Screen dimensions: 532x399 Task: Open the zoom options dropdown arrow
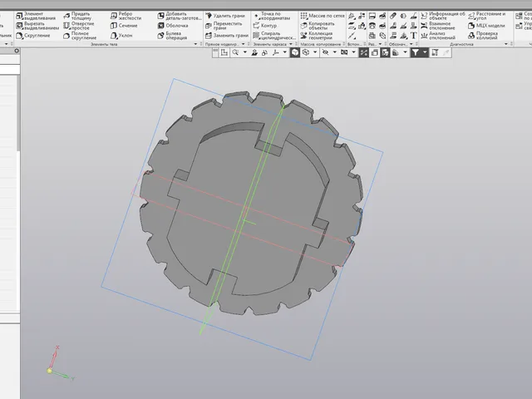click(x=244, y=52)
